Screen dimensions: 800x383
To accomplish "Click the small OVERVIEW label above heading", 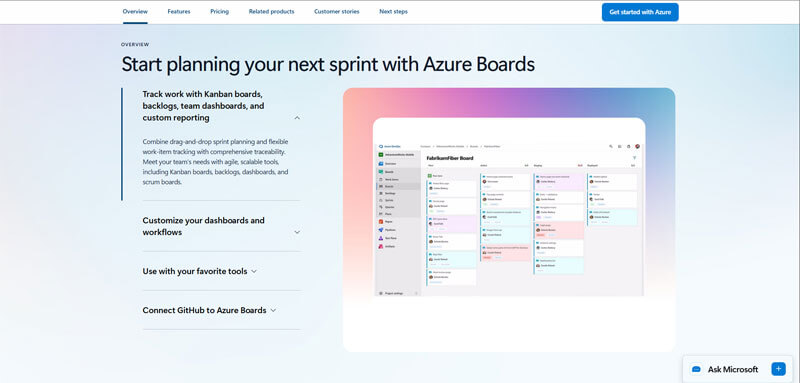I will (x=135, y=45).
